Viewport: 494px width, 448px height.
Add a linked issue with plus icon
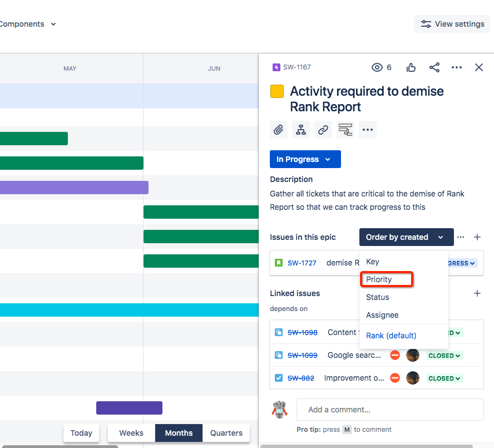point(477,293)
